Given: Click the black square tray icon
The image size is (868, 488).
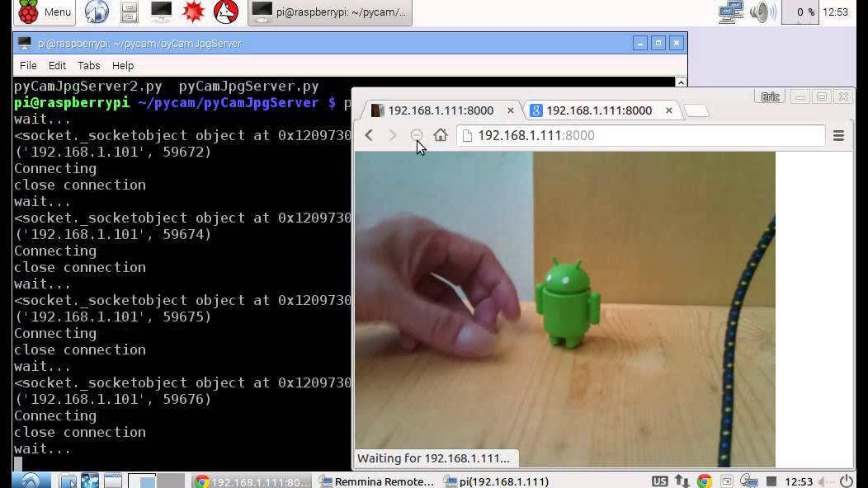Looking at the screenshot, I should coord(771,481).
